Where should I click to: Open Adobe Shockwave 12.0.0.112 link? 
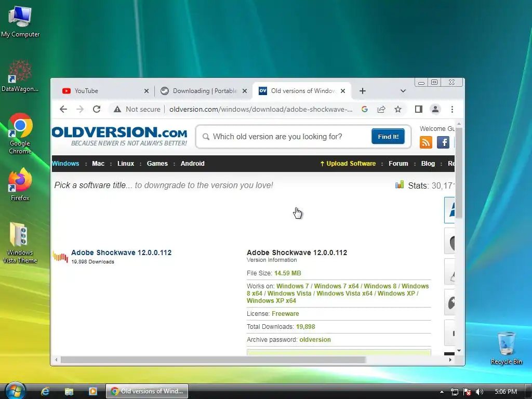coord(121,252)
